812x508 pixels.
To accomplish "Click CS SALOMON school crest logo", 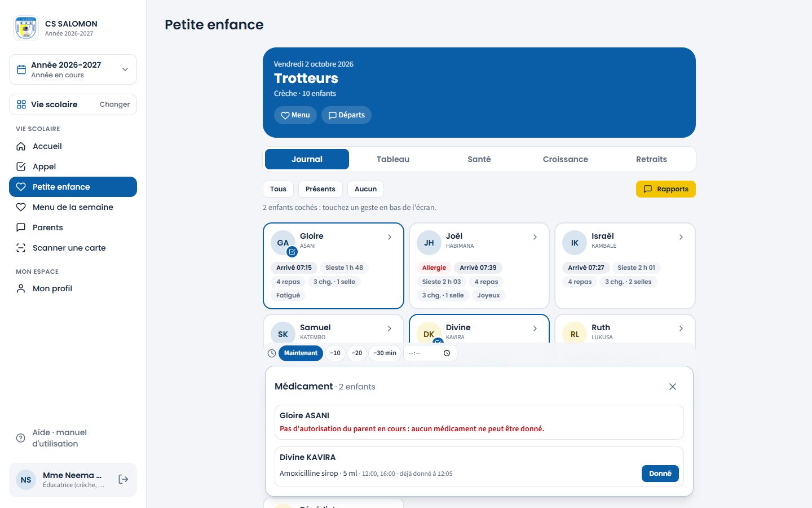I will pyautogui.click(x=26, y=28).
